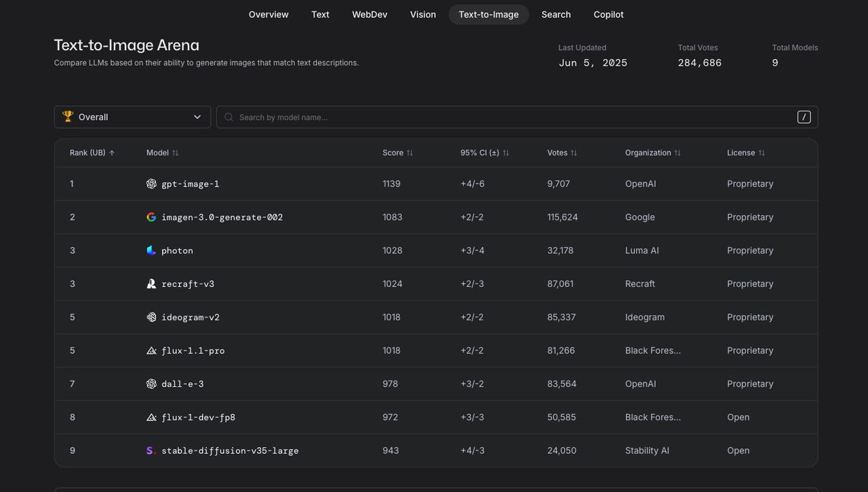Click the Open license cell for flux-1-dev-fp8
The width and height of the screenshot is (868, 492).
click(738, 417)
